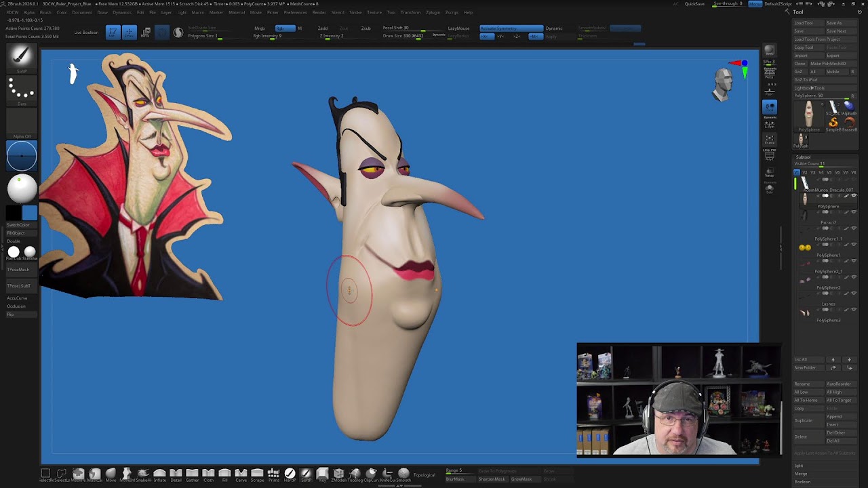Click the BPR render icon
Viewport: 868px width, 488px height.
770,51
